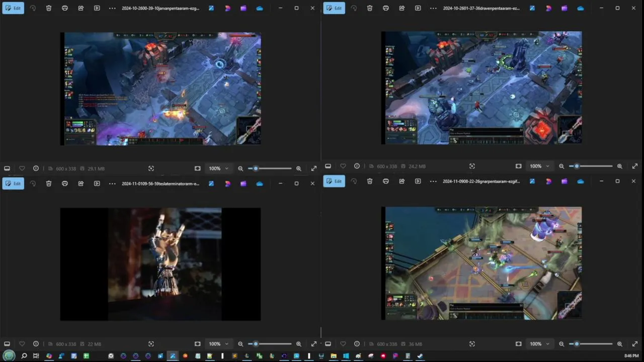This screenshot has height=362, width=644.
Task: Click the 2024-10-2600-39-10jarvanpentaaram file title
Action: [160, 8]
